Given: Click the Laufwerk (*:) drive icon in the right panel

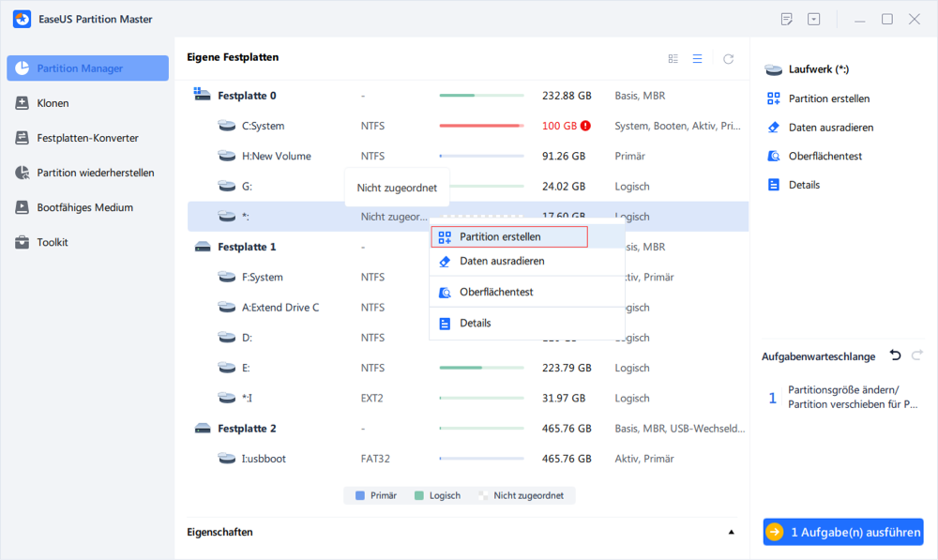Looking at the screenshot, I should [774, 70].
